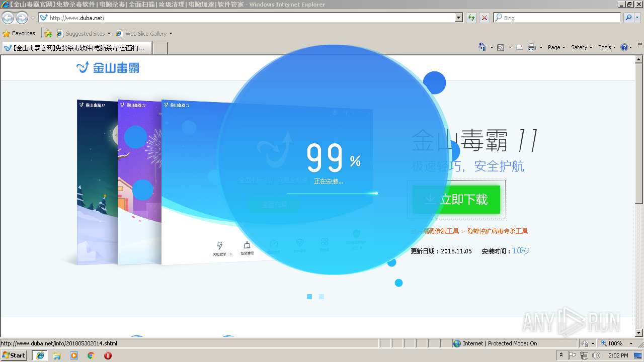The image size is (644, 362).
Task: Open the Tools menu
Action: (x=607, y=47)
